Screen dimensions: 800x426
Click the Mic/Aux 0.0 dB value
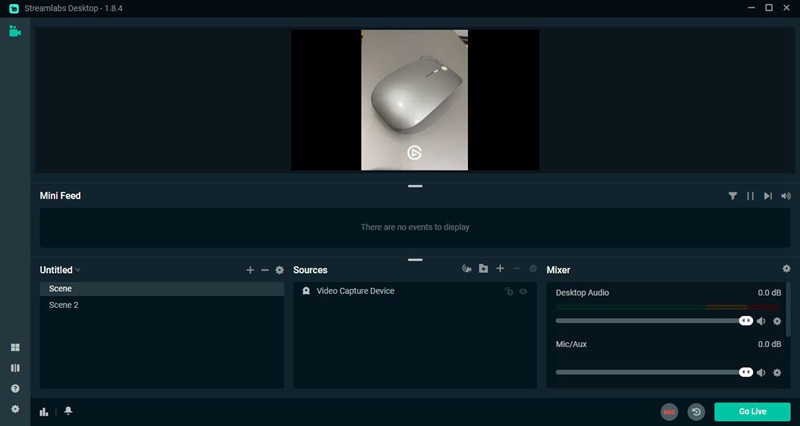click(x=769, y=344)
